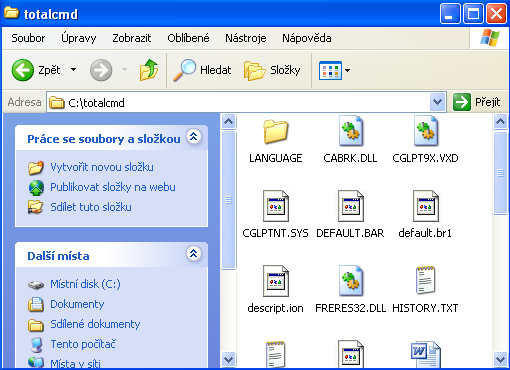Select the CGLPT9X.VXD file icon
The image size is (510, 370).
click(x=425, y=131)
